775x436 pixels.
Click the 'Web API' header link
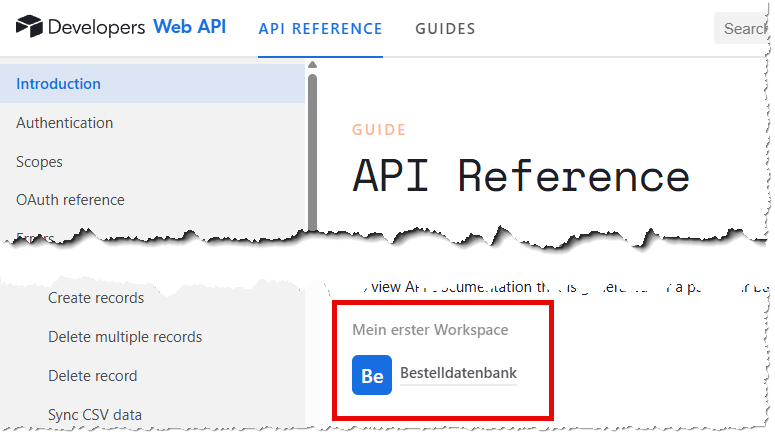pos(189,27)
